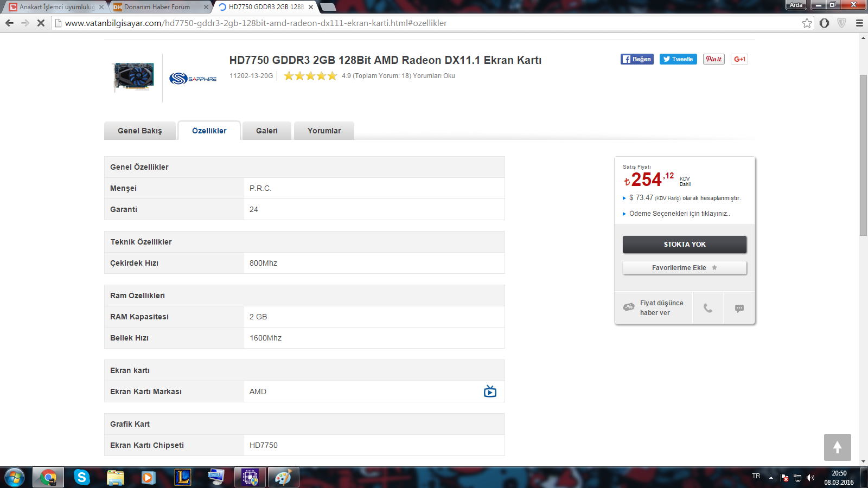Viewport: 868px width, 488px height.
Task: Click the scrollbar down arrow
Action: [863, 461]
